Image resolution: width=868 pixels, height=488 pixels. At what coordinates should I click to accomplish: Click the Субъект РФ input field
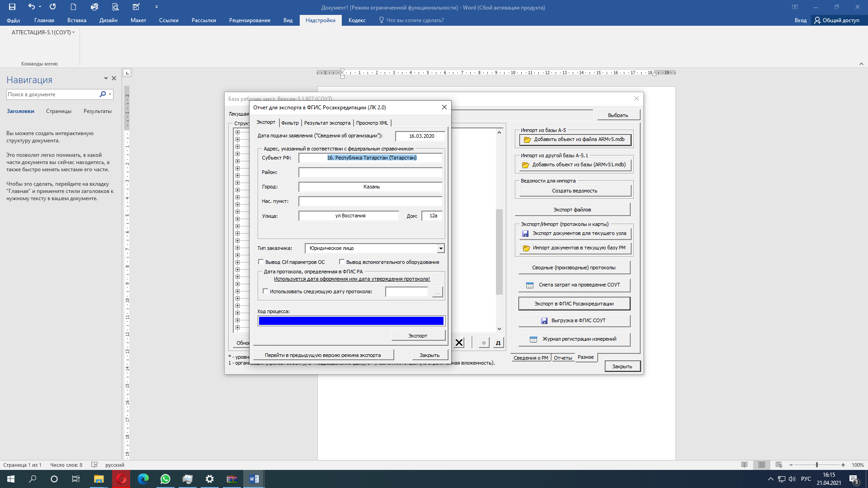point(371,158)
